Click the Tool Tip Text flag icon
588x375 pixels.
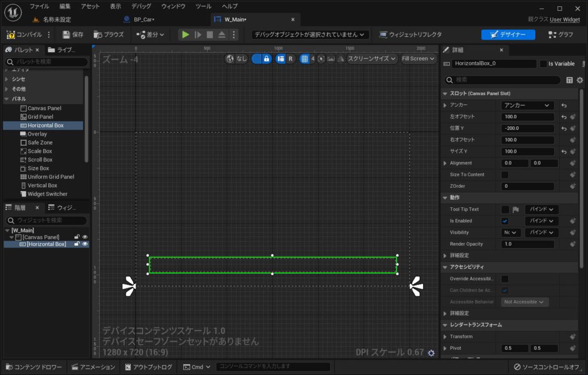point(516,210)
